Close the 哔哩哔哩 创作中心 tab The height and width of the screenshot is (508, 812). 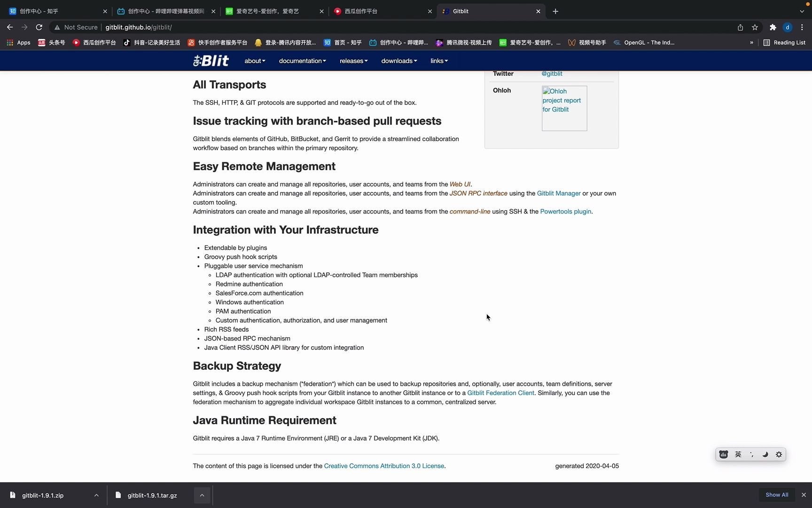[x=213, y=11]
